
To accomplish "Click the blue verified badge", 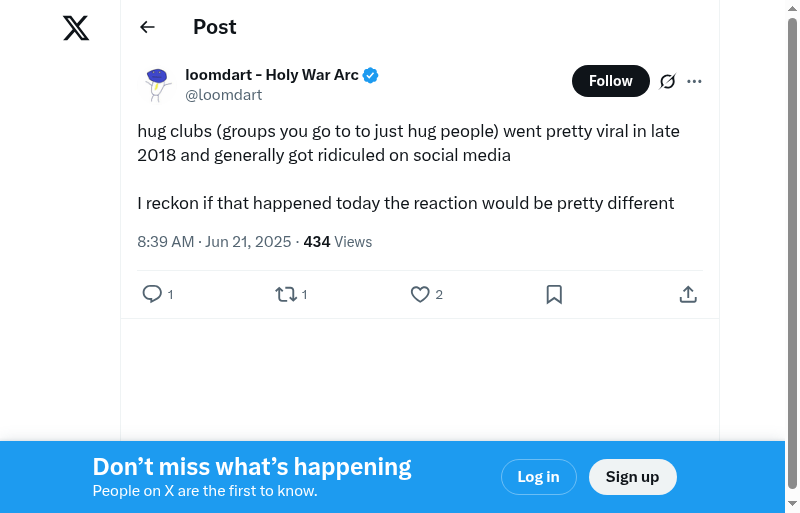I will tap(371, 75).
